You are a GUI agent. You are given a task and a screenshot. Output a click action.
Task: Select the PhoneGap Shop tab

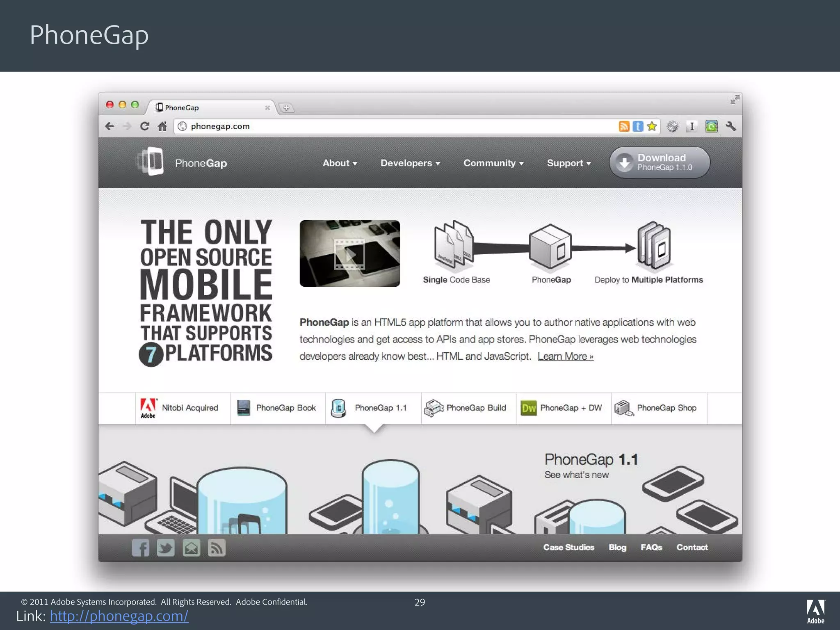point(659,408)
